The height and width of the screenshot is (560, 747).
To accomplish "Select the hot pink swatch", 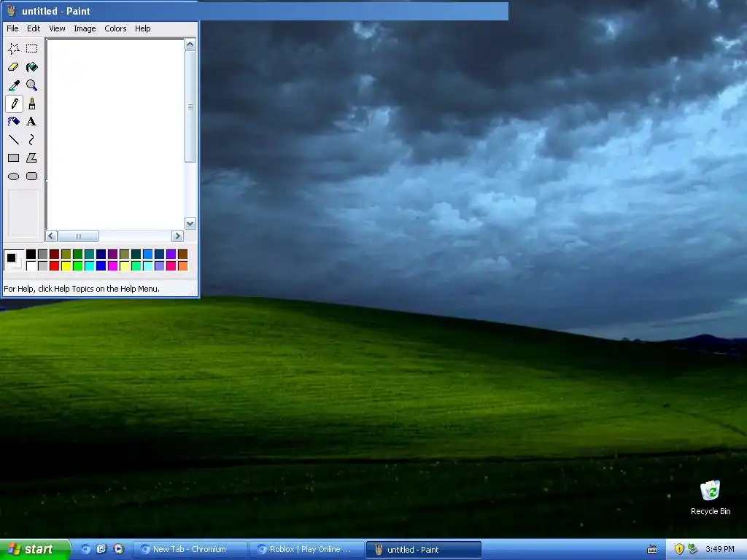I will click(171, 265).
